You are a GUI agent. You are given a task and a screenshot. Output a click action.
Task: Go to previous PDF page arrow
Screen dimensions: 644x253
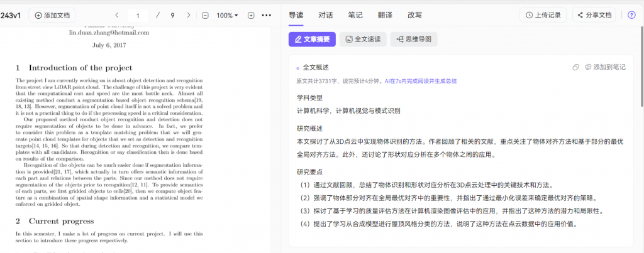click(x=116, y=16)
